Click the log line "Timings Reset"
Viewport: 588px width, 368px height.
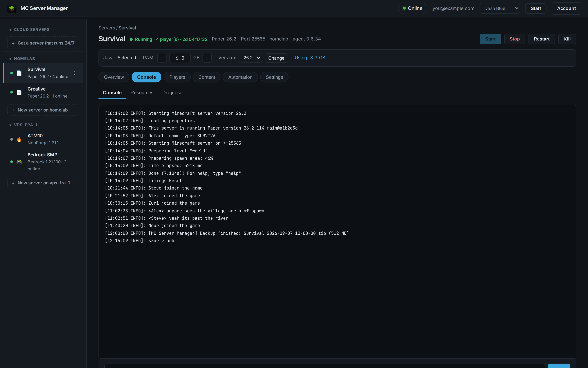[143, 181]
